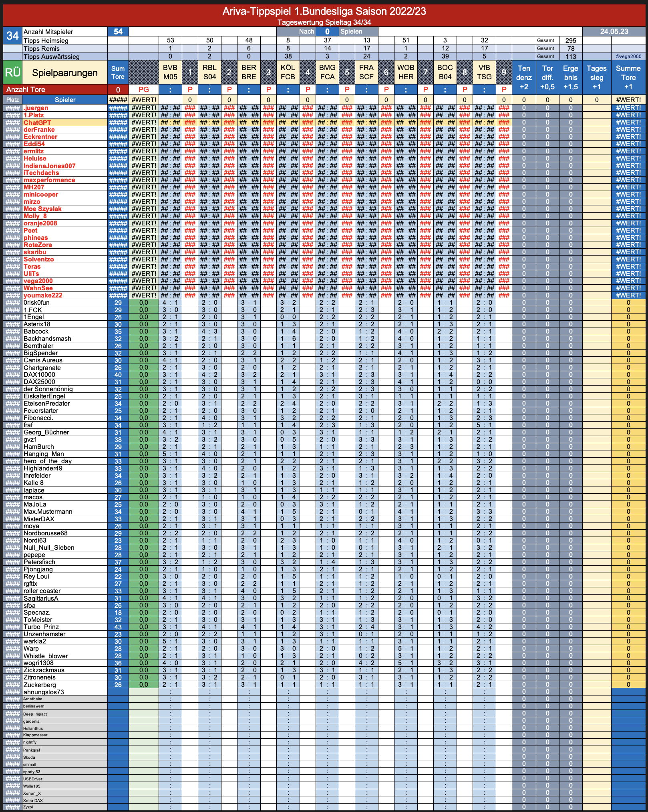Click the BOC B04 match header
This screenshot has width=648, height=812.
(x=445, y=72)
